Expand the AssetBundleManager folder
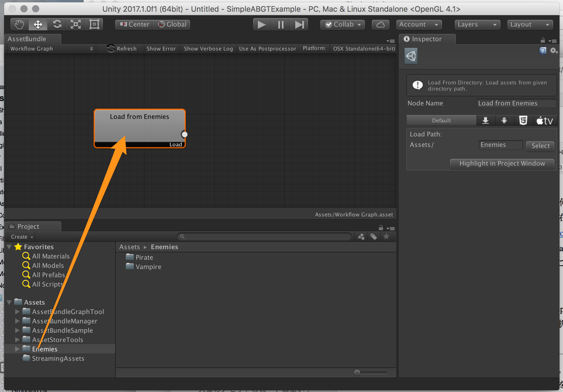Screen dimensions: 563x392 coord(17,321)
